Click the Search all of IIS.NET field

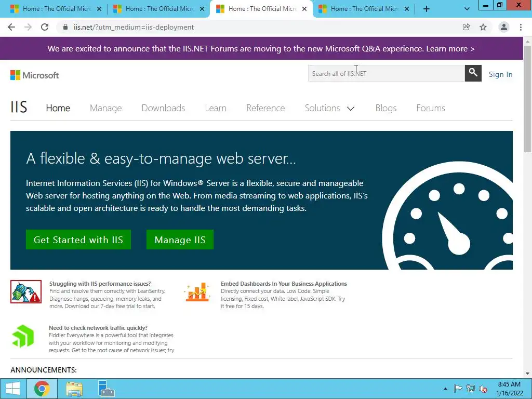point(386,73)
